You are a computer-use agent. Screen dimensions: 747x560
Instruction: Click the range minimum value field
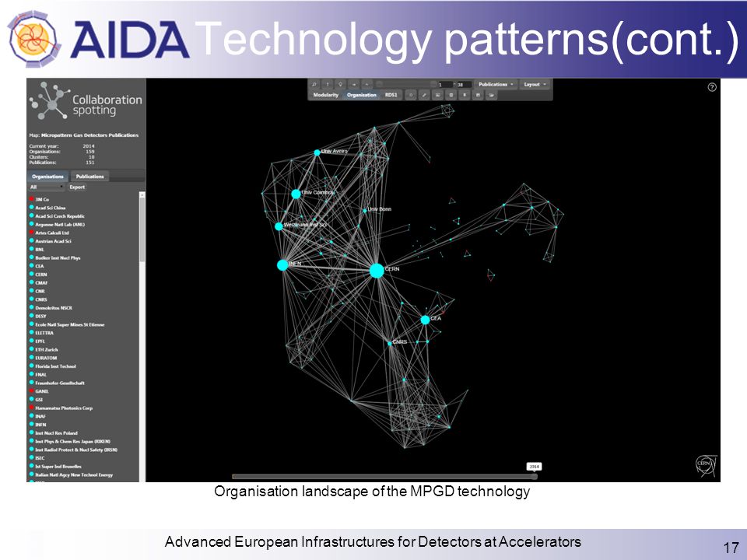click(x=445, y=84)
